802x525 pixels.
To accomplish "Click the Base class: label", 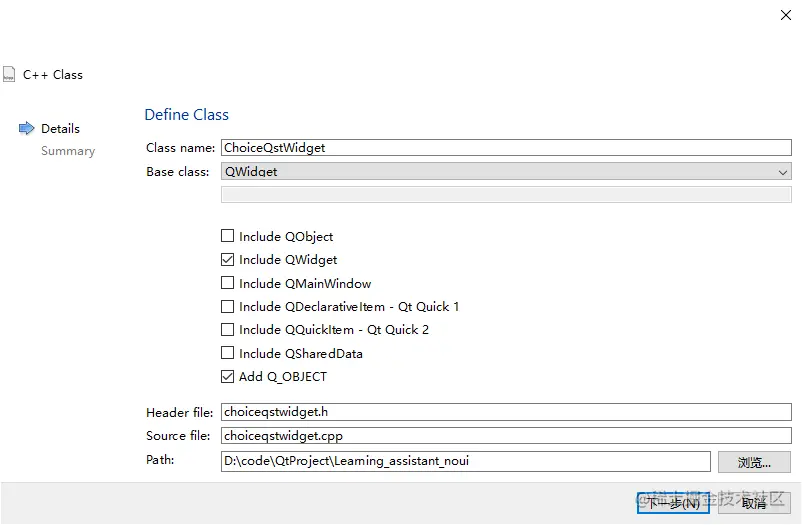I will pyautogui.click(x=178, y=171).
